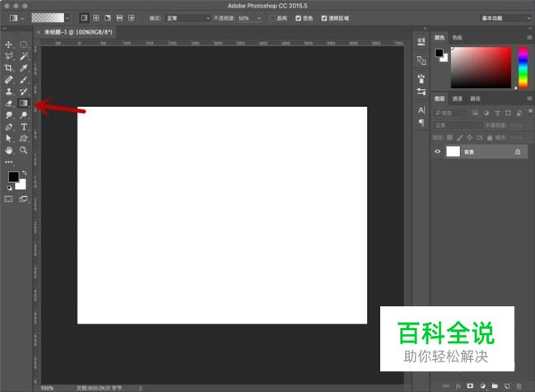Choose the Crop tool
Screen dimensions: 535x392
click(9, 68)
